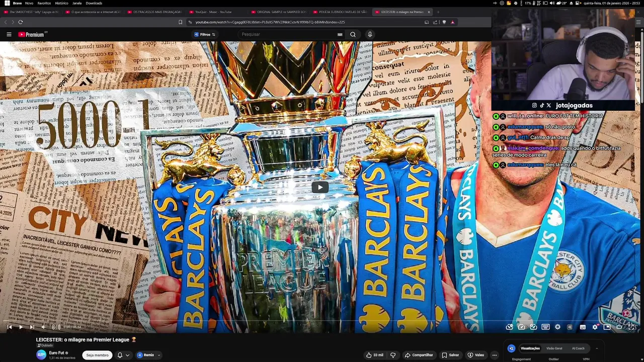The image size is (644, 362).
Task: Switch to theater mode
Action: click(x=619, y=327)
